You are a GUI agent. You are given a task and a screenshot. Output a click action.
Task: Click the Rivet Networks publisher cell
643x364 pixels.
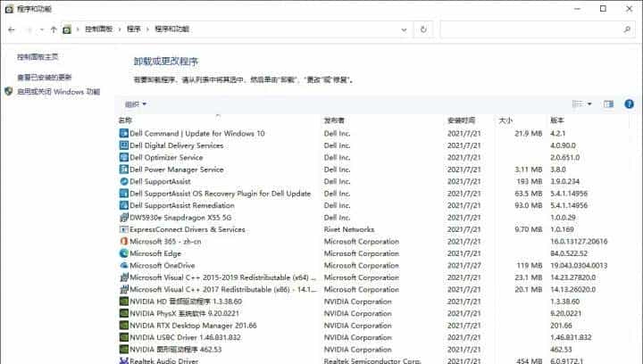pos(349,229)
